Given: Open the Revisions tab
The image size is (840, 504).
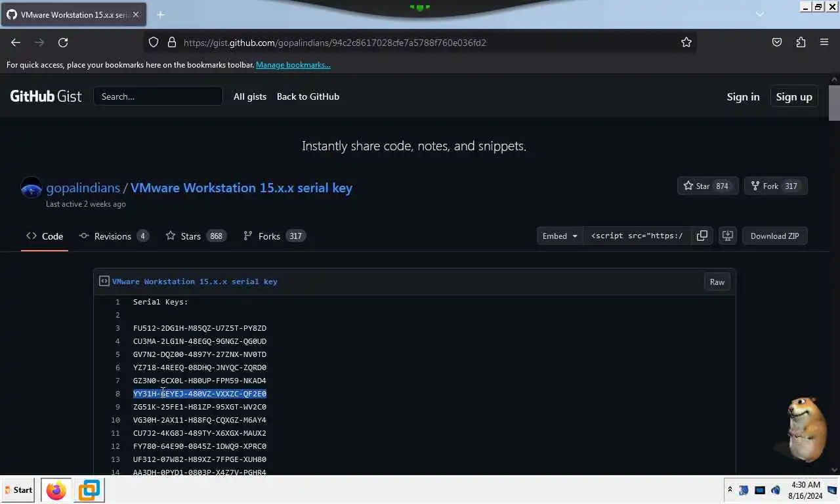Looking at the screenshot, I should click(x=114, y=236).
